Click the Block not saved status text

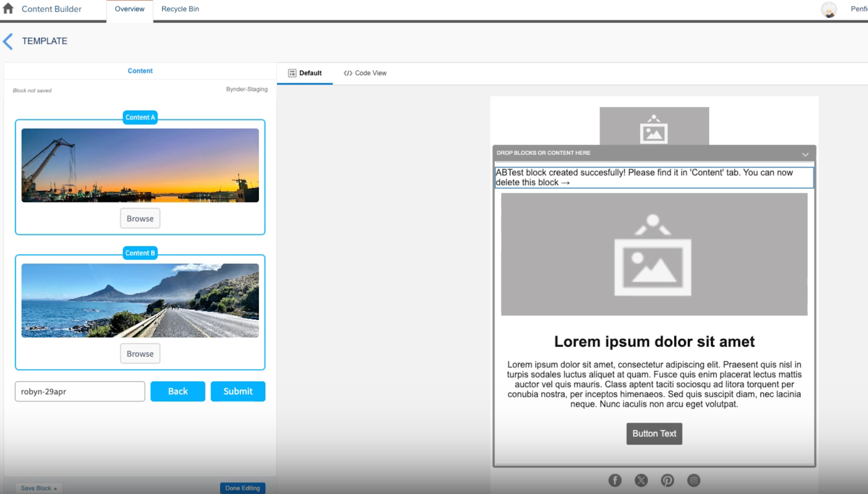tap(32, 91)
